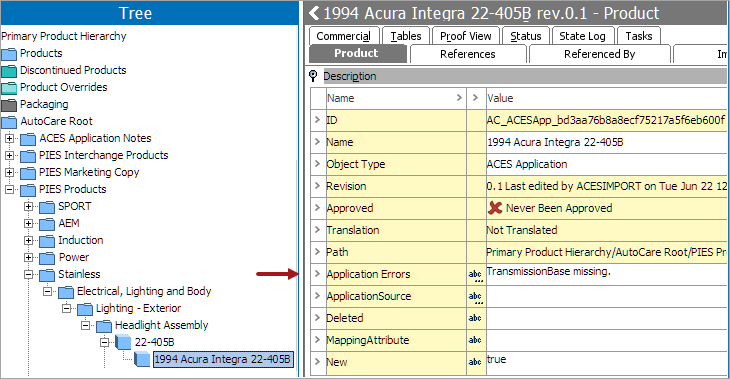
Task: Open the Referenced By tab
Action: click(600, 54)
